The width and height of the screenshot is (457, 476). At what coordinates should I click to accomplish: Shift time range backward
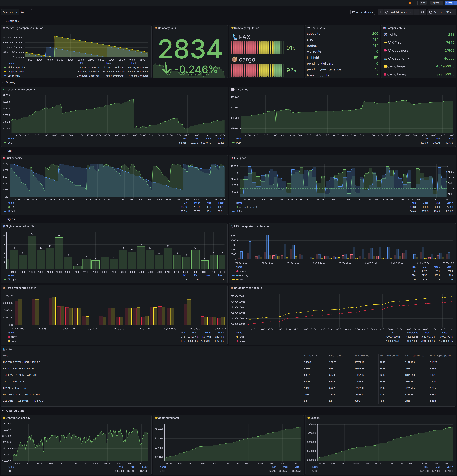click(x=381, y=12)
